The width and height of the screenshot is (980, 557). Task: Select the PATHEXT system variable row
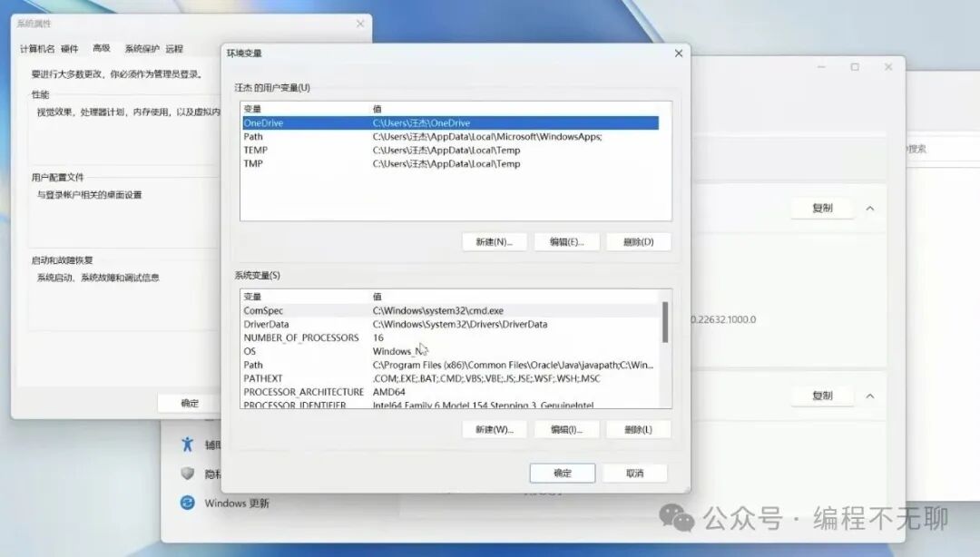tap(450, 378)
